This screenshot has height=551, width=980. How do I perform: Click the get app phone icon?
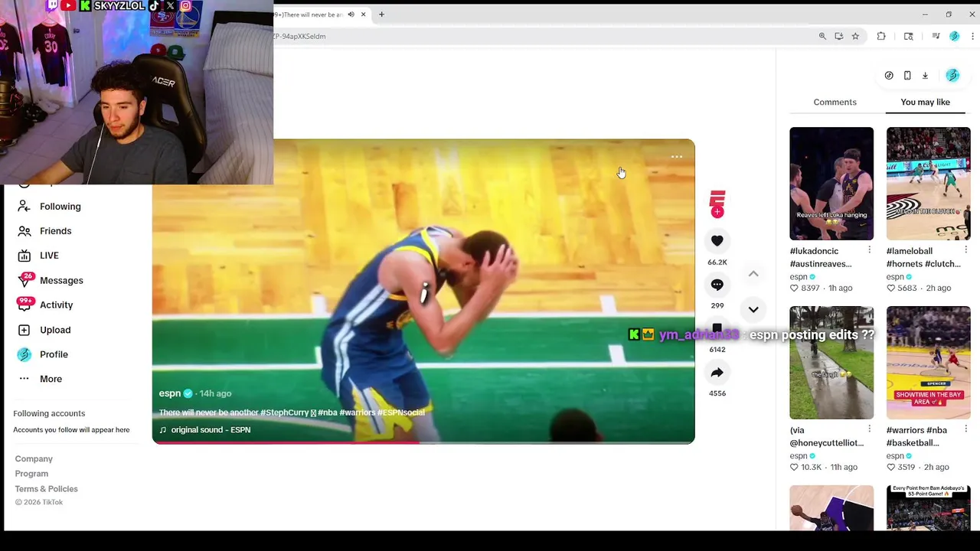(907, 76)
